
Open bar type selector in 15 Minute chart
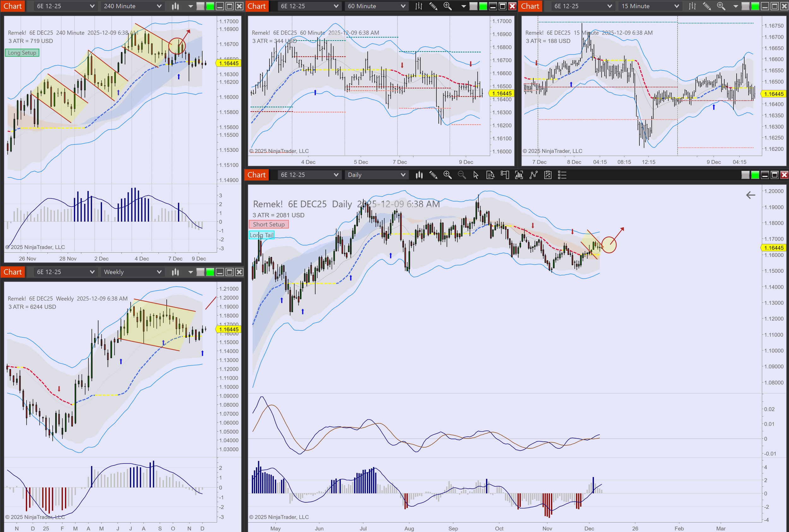pos(692,6)
